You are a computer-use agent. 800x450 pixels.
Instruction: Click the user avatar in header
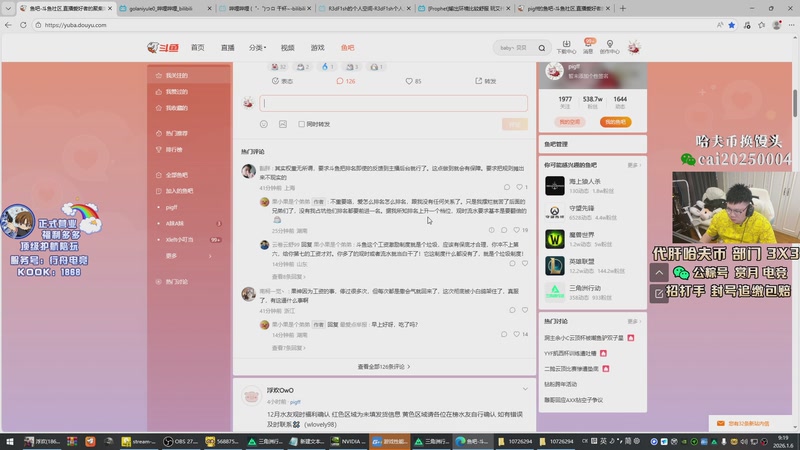pos(634,47)
